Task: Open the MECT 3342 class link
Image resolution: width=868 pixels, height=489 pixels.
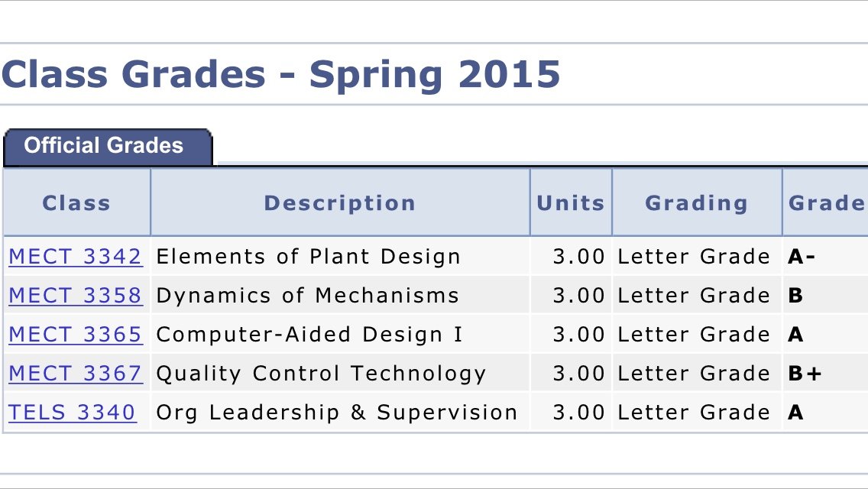Action: pyautogui.click(x=76, y=257)
